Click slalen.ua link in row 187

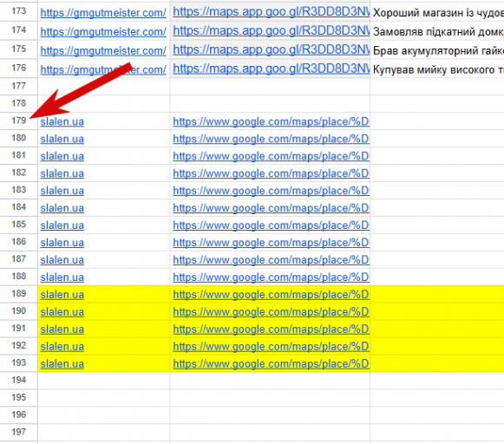coord(62,260)
